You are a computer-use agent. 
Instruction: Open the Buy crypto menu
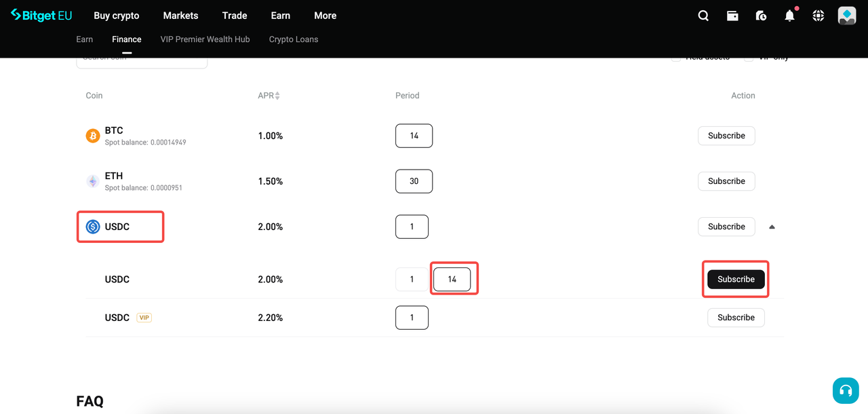117,16
